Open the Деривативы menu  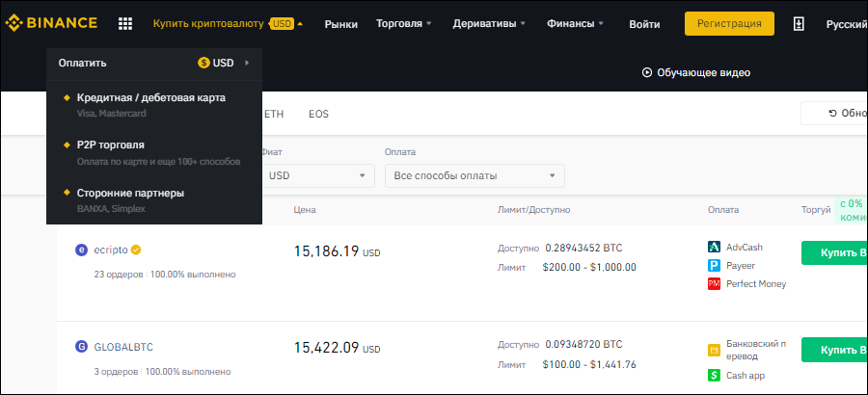pyautogui.click(x=492, y=24)
